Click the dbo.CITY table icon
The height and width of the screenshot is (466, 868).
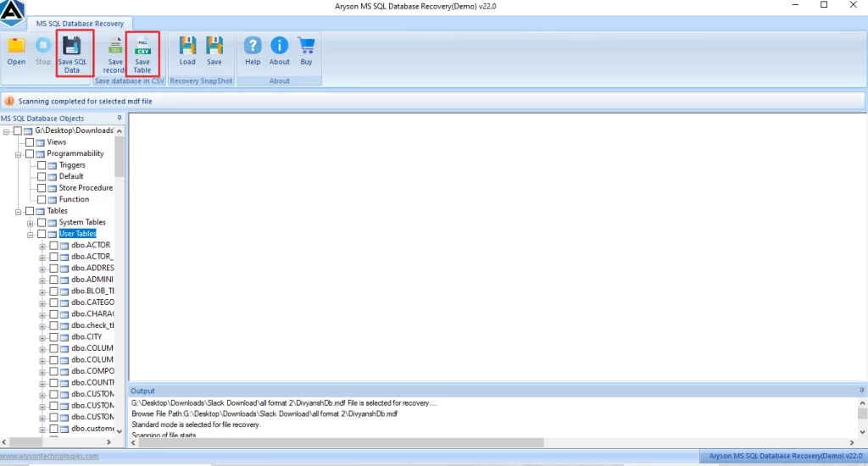pyautogui.click(x=64, y=337)
